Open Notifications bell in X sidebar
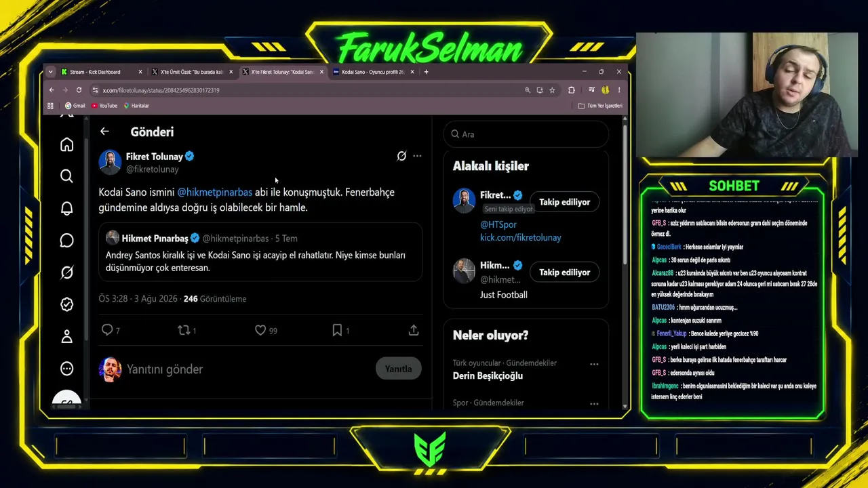 [66, 208]
